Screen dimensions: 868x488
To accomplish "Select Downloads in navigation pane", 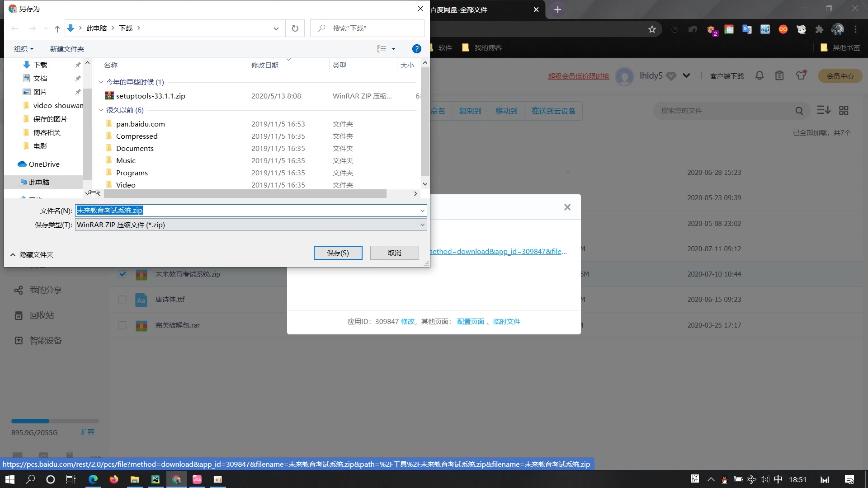I will point(40,65).
